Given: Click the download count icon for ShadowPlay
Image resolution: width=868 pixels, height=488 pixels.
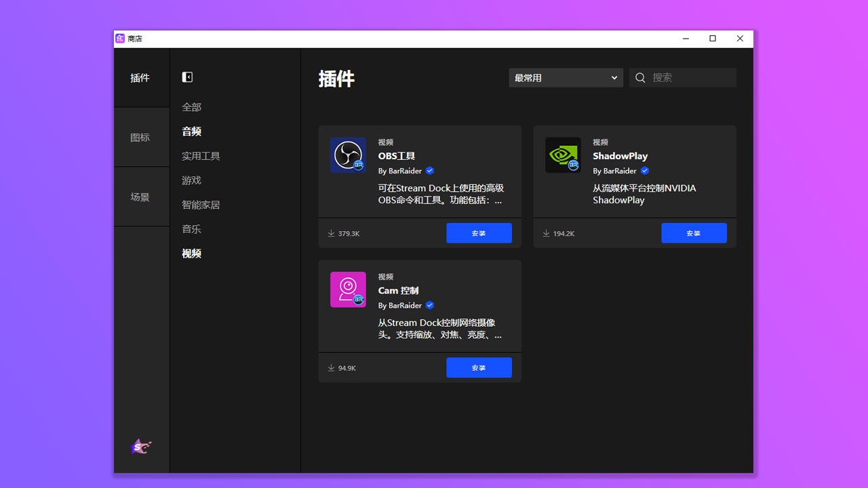Looking at the screenshot, I should click(x=546, y=233).
